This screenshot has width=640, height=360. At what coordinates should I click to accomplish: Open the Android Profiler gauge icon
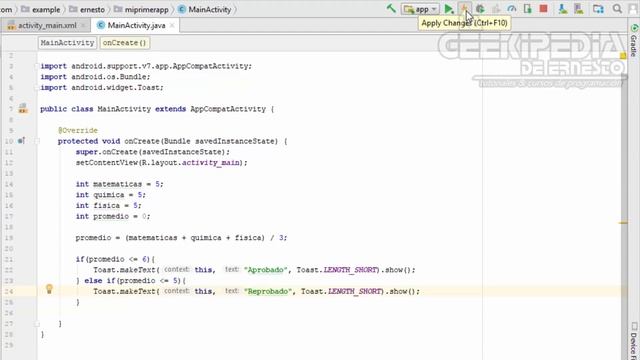(511, 9)
